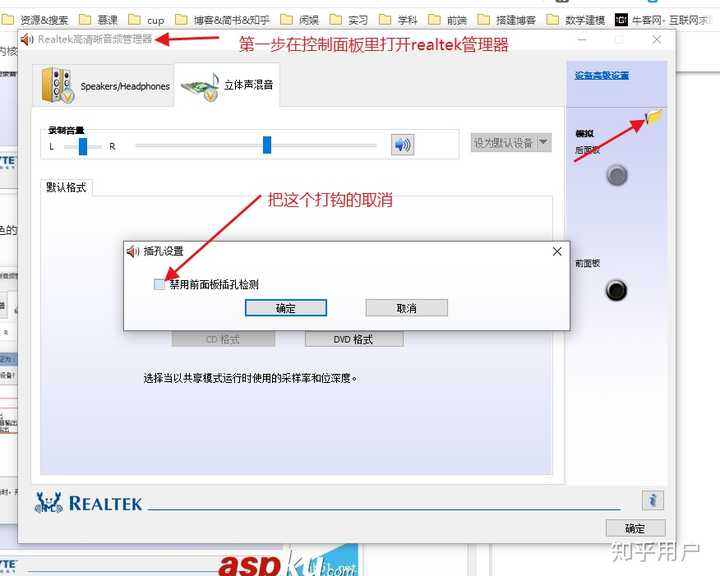Select the 默认格式 tab
The height and width of the screenshot is (576, 720).
(67, 187)
